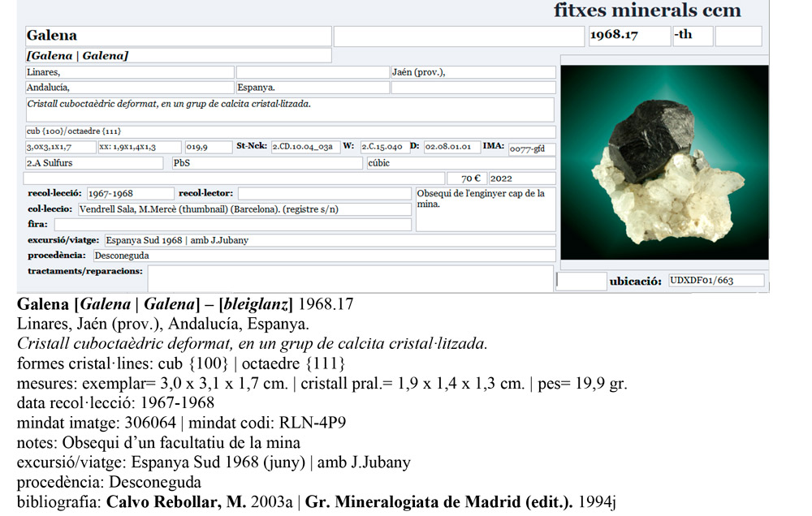Click the '-th' size code field
812x516 pixels.
click(x=693, y=36)
